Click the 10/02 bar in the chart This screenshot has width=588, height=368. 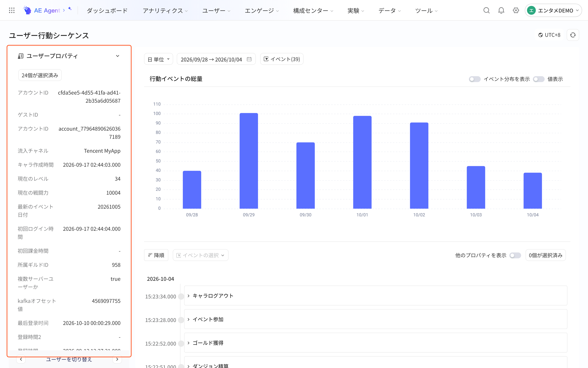tap(419, 165)
